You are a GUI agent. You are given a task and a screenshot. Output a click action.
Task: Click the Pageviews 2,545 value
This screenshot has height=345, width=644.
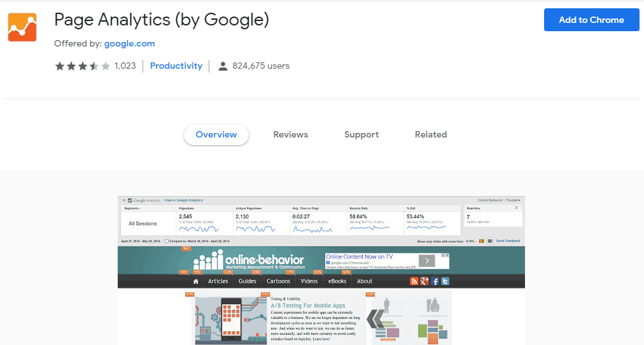click(185, 216)
